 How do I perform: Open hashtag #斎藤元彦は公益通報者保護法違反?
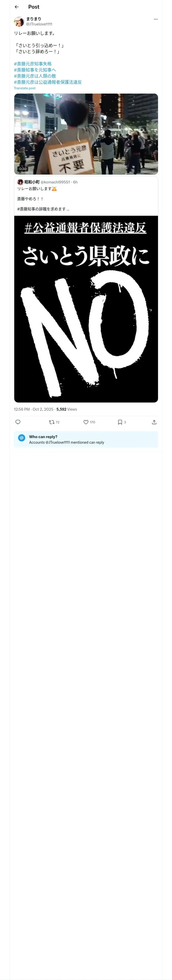(48, 82)
